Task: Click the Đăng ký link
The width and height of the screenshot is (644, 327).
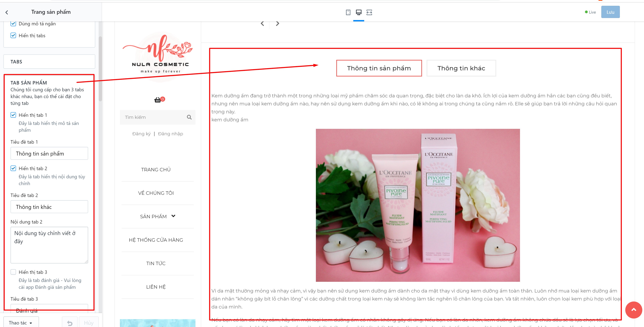Action: coord(142,134)
